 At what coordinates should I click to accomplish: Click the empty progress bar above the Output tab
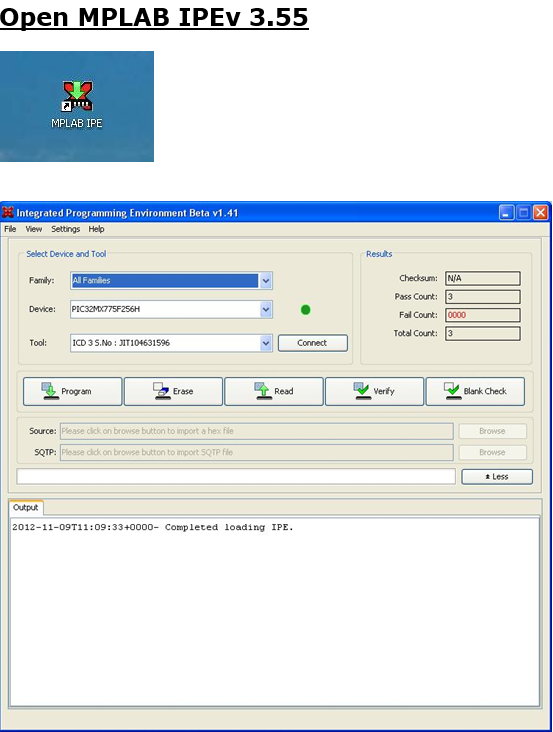236,477
